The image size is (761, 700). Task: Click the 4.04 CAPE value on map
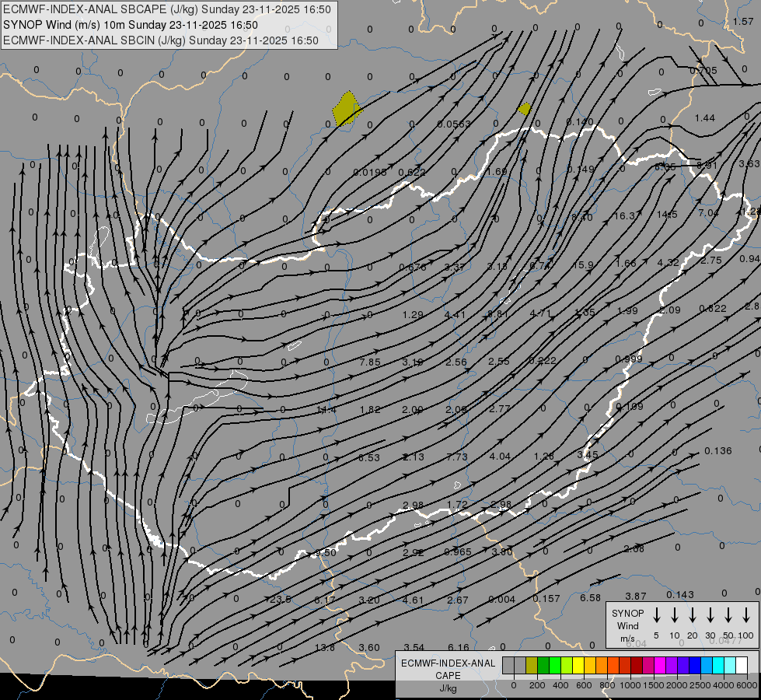pos(500,456)
